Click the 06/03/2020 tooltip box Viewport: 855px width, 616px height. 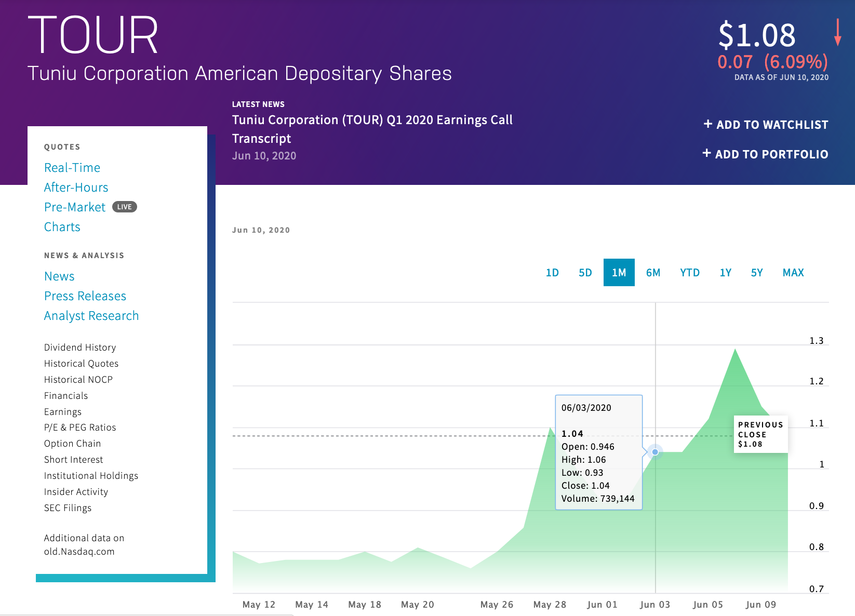coord(599,452)
